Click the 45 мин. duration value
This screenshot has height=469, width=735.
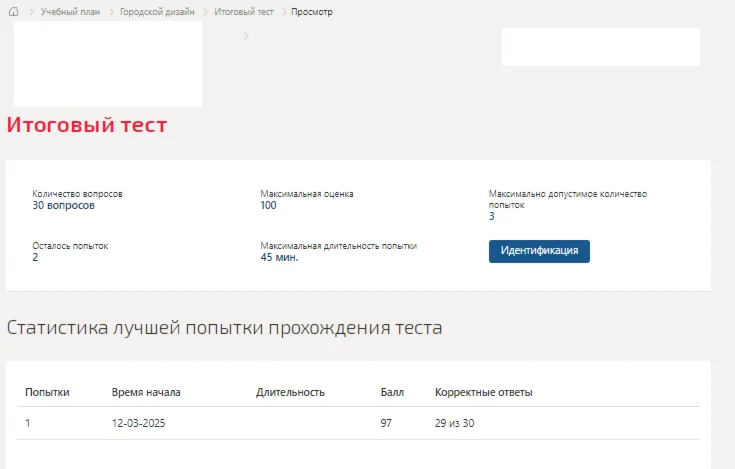(279, 257)
